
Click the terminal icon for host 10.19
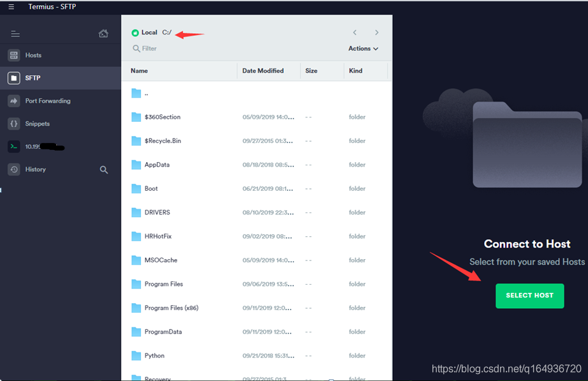[x=14, y=147]
